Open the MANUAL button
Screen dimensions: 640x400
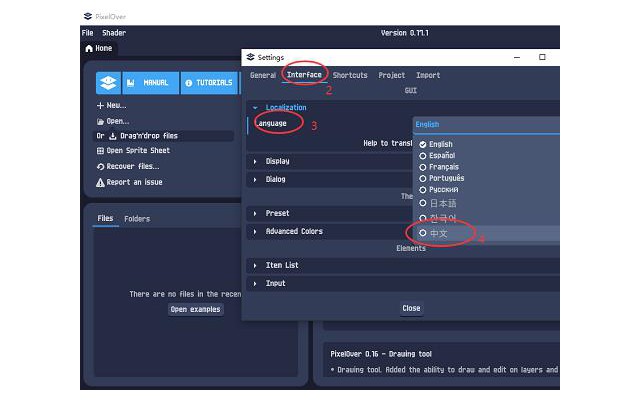(151, 83)
